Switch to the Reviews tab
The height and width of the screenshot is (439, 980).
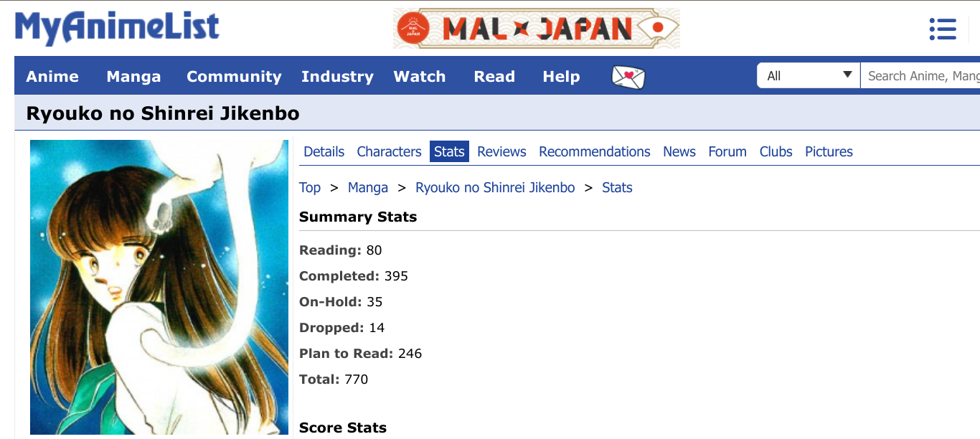coord(501,151)
